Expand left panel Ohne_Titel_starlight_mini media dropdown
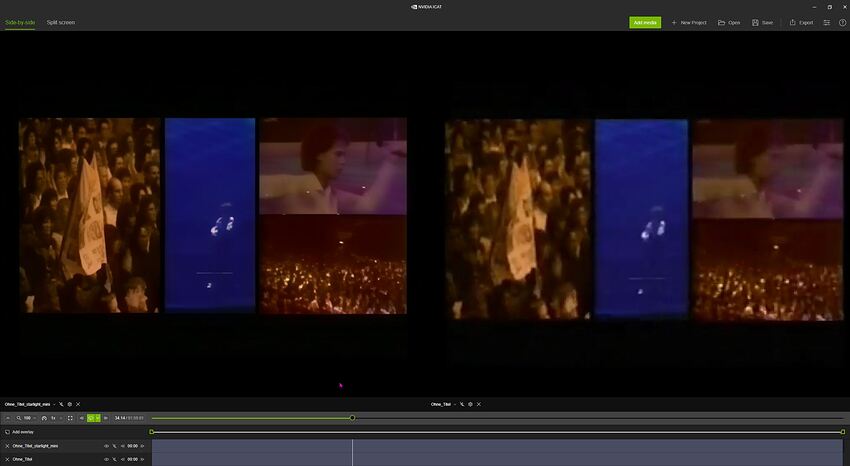Image resolution: width=850 pixels, height=466 pixels. [54, 404]
